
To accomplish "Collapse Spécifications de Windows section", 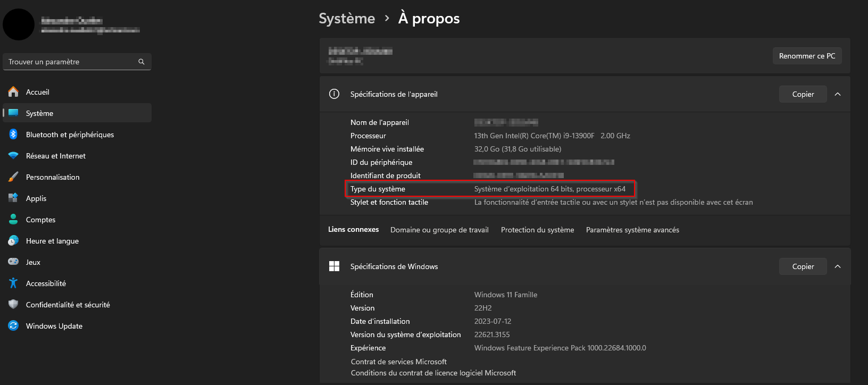I will click(838, 266).
